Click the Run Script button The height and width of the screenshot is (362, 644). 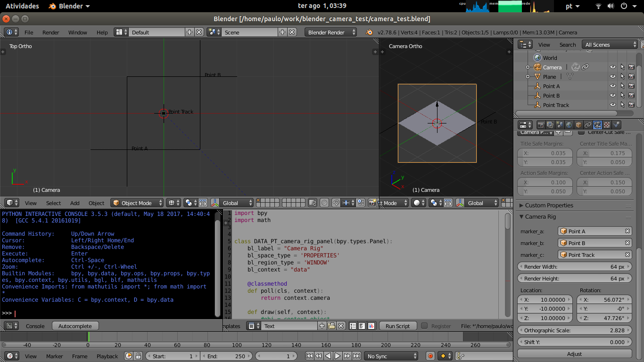pyautogui.click(x=398, y=326)
